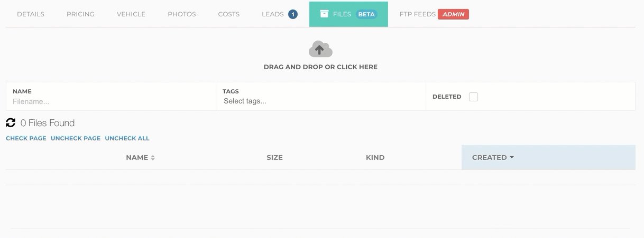
Task: Click the Leads count badge
Action: pyautogui.click(x=292, y=14)
